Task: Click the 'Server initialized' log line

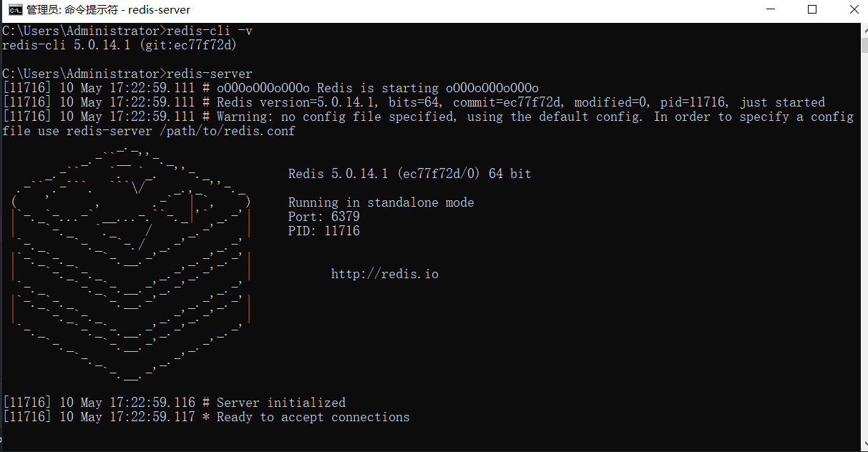Action: 174,403
